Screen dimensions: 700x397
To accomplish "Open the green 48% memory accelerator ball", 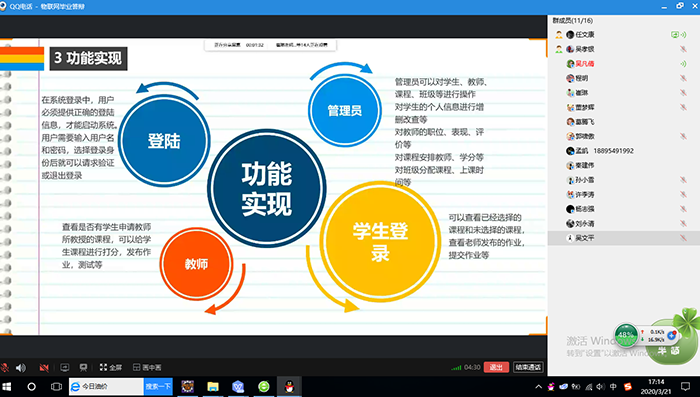I will click(626, 335).
